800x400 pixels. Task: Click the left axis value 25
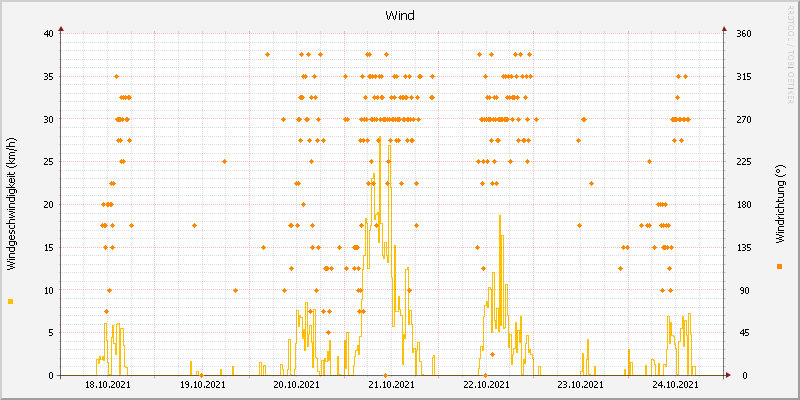pos(48,162)
